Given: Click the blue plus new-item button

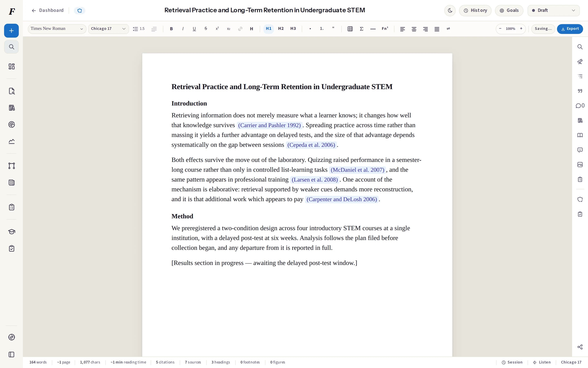Looking at the screenshot, I should (x=11, y=31).
